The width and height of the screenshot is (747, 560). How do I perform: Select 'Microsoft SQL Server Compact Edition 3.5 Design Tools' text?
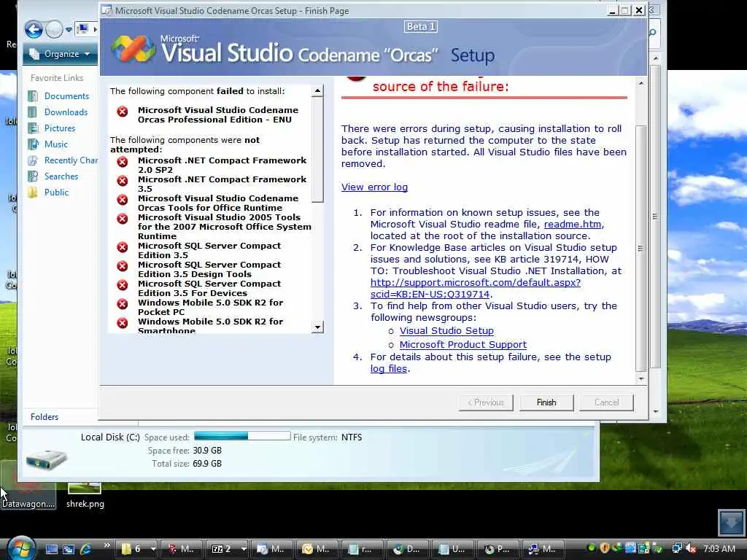click(x=209, y=270)
